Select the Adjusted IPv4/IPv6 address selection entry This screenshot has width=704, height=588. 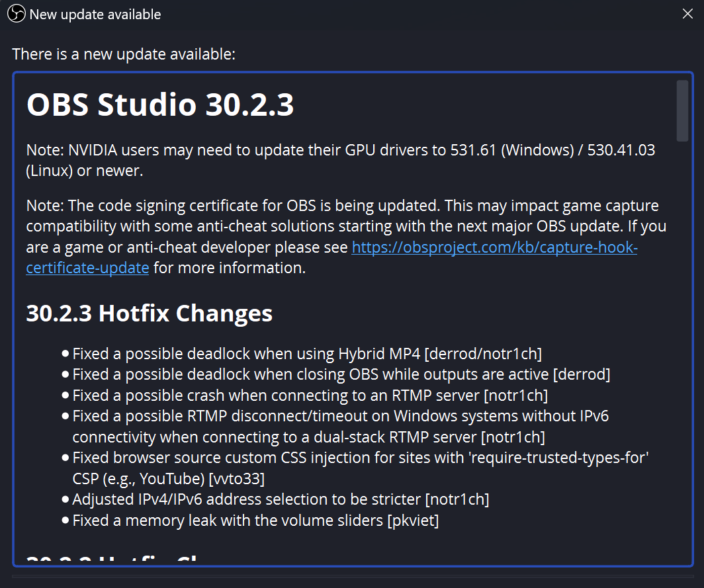point(281,499)
